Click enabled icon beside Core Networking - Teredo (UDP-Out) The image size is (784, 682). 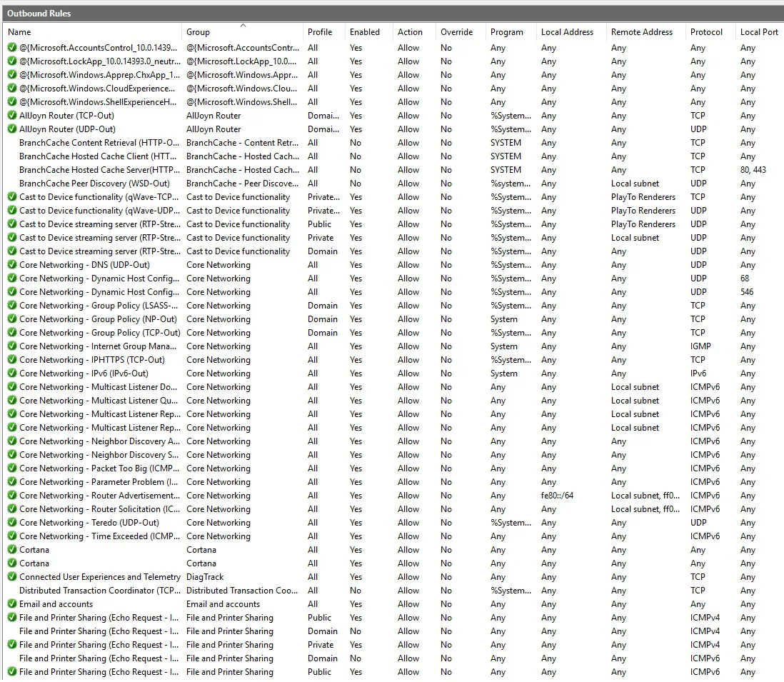click(12, 523)
